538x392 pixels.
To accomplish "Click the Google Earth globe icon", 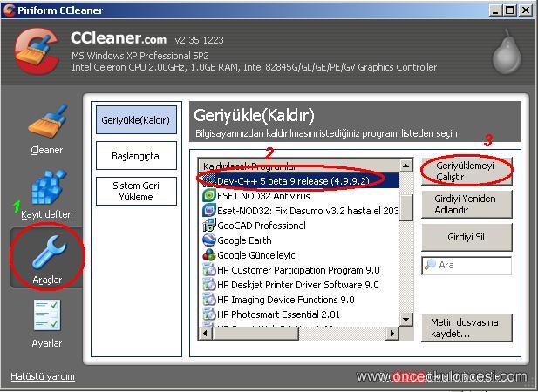I will tap(209, 240).
